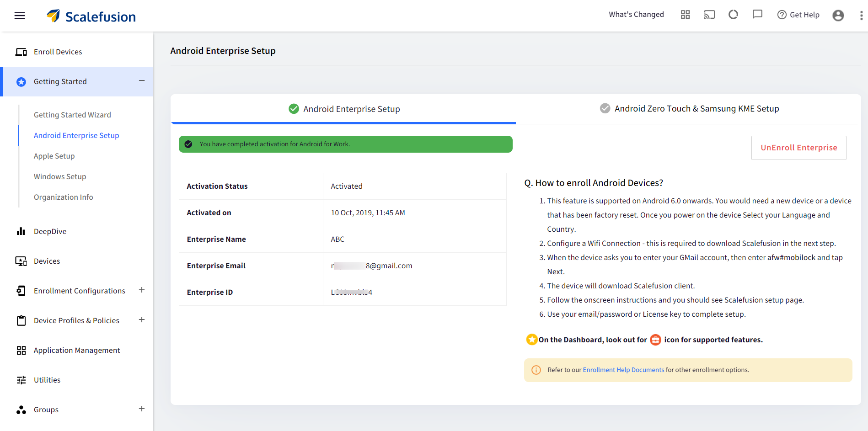Click the Enterprise Email gmail value

[371, 266]
